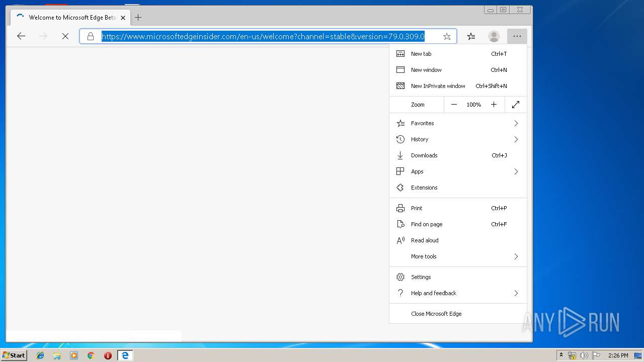644x362 pixels.
Task: Open the favorites list toolbar icon
Action: coord(471,36)
